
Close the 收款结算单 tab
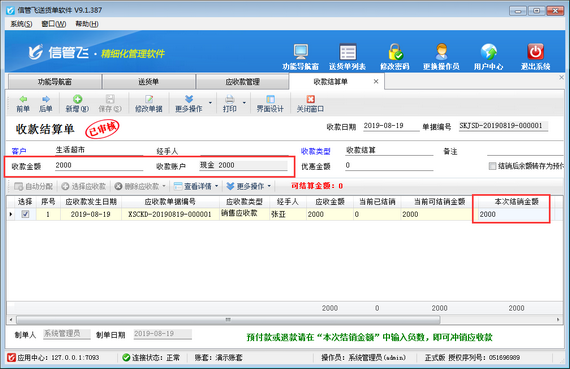tap(376, 81)
